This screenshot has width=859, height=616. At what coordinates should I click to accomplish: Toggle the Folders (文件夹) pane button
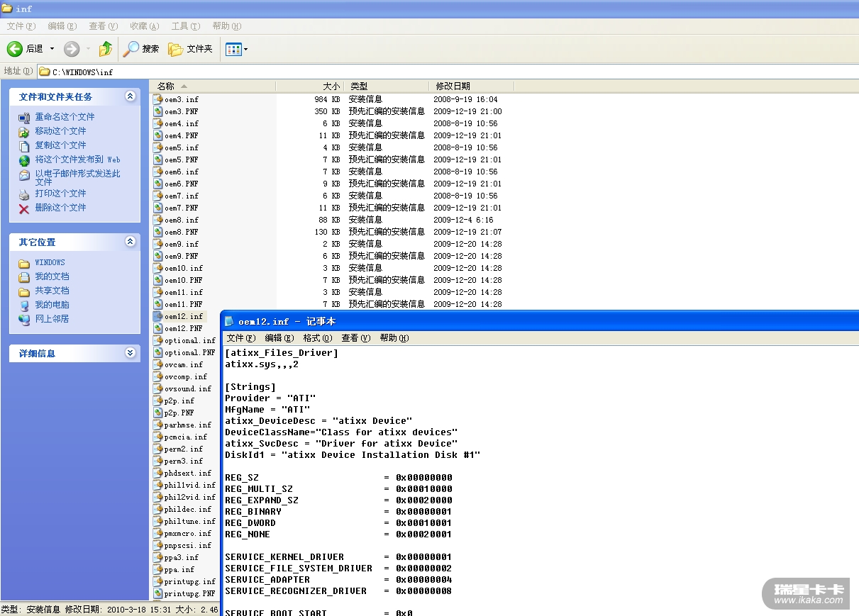tap(190, 49)
